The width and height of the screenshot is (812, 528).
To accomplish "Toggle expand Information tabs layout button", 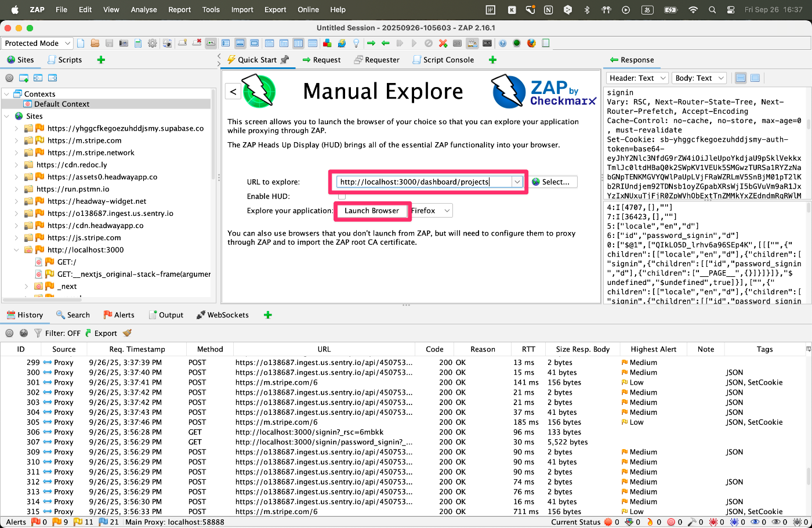I will click(x=240, y=43).
